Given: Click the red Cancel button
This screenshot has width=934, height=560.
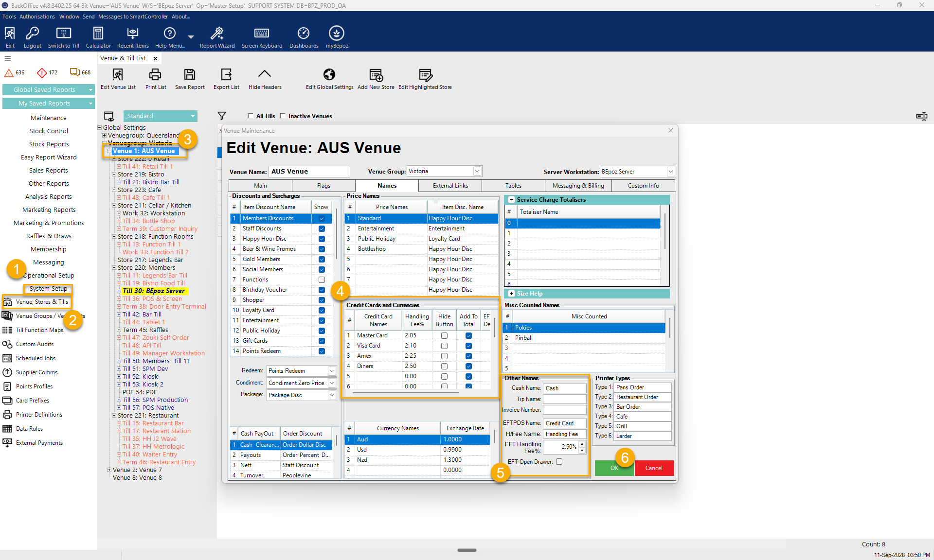Looking at the screenshot, I should (x=654, y=468).
